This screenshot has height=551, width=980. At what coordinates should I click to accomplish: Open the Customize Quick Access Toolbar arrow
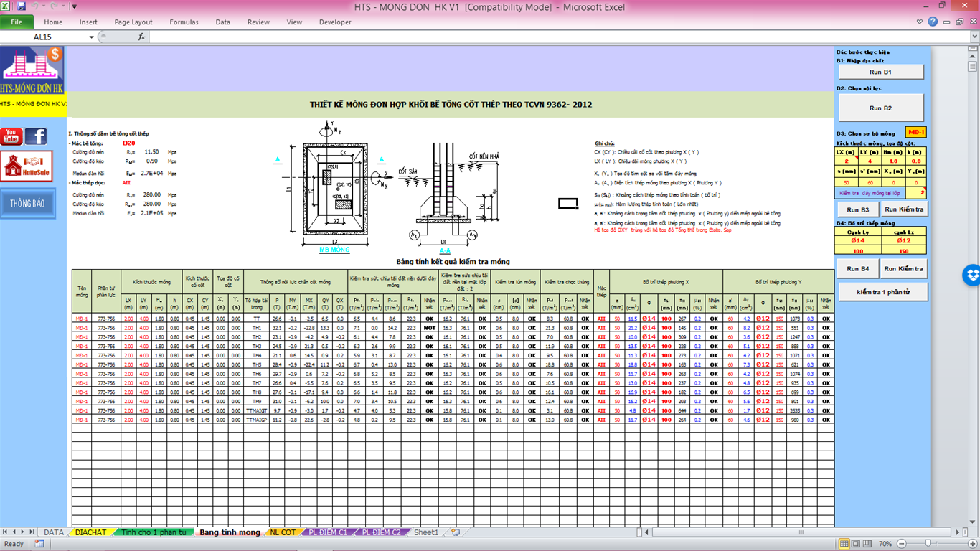(75, 6)
